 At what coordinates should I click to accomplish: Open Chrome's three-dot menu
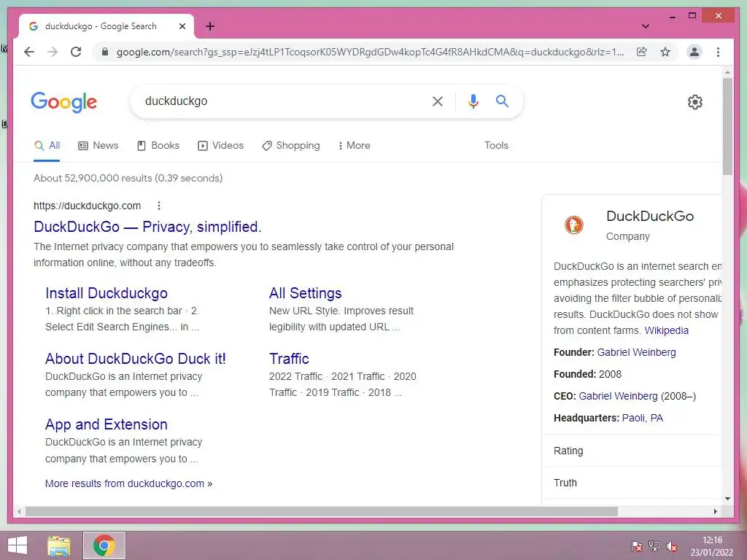point(718,52)
